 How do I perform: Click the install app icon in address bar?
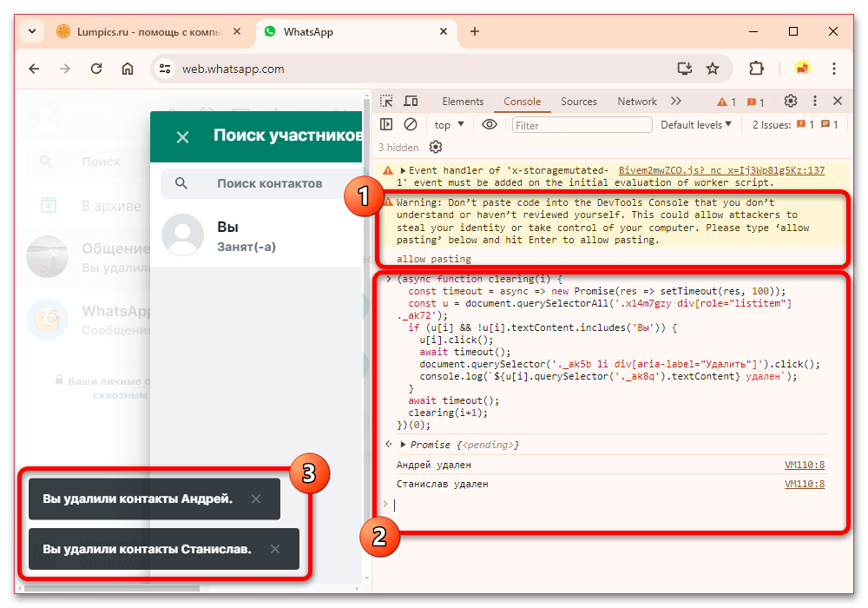(685, 69)
